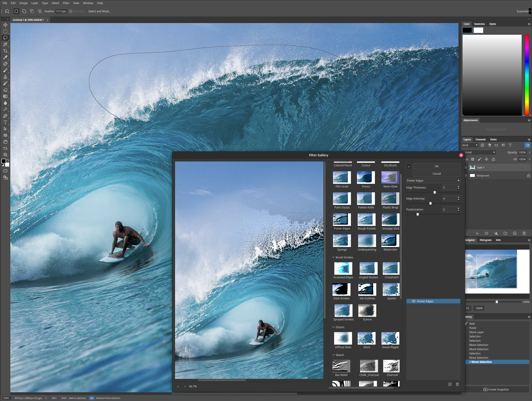Select the Rectangular Marquee tool

pyautogui.click(x=5, y=31)
